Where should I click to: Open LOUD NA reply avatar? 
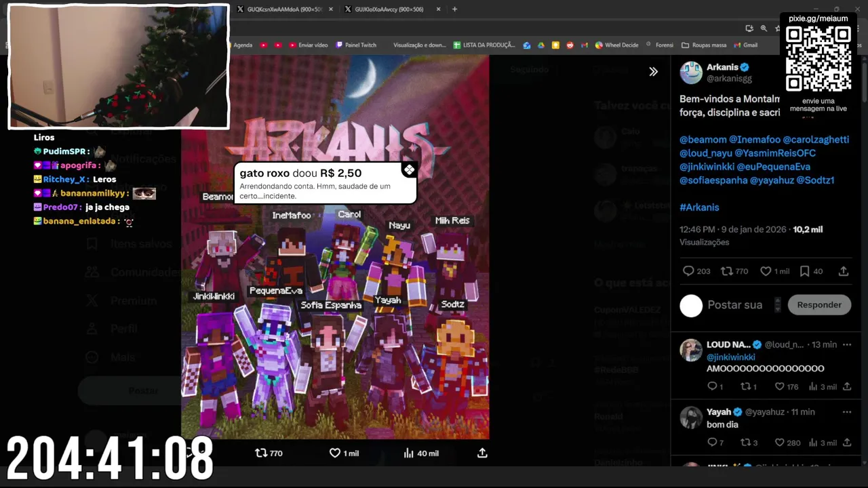(691, 350)
